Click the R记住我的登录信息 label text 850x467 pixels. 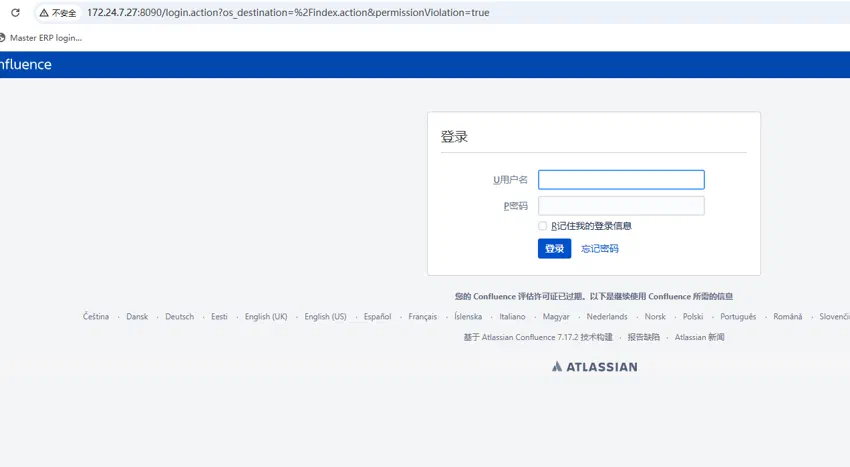pos(591,226)
